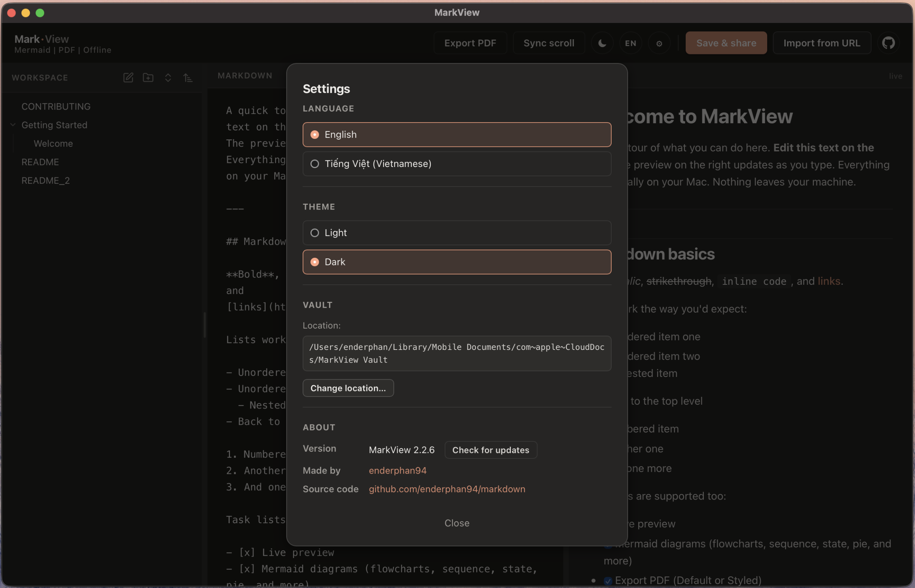Select Tiếng Việt (Vietnamese) language
This screenshot has width=915, height=588.
(x=457, y=164)
